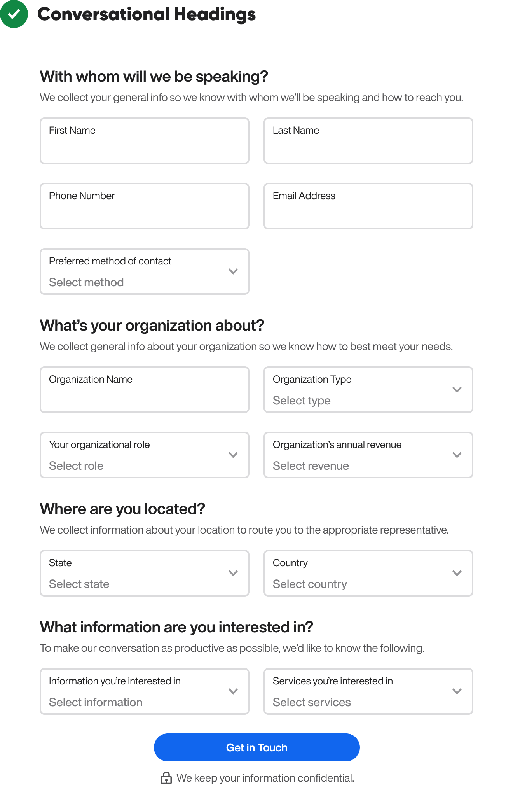Click the State field chevron arrow

pyautogui.click(x=233, y=573)
